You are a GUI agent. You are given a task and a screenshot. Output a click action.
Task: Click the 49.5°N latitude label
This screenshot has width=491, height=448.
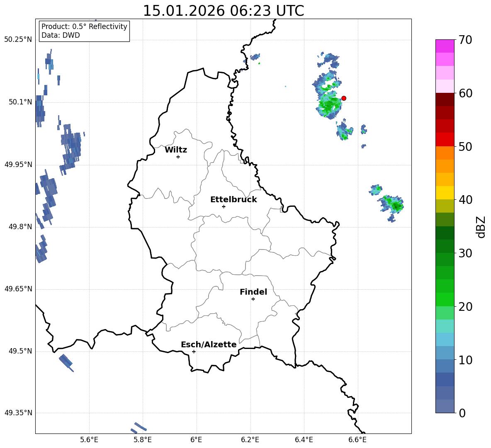coord(20,351)
